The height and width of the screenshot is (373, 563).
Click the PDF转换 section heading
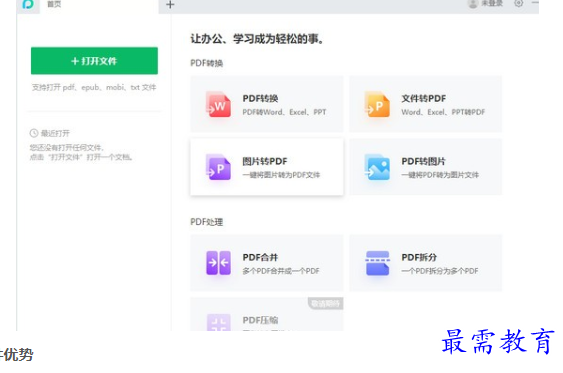coord(206,63)
